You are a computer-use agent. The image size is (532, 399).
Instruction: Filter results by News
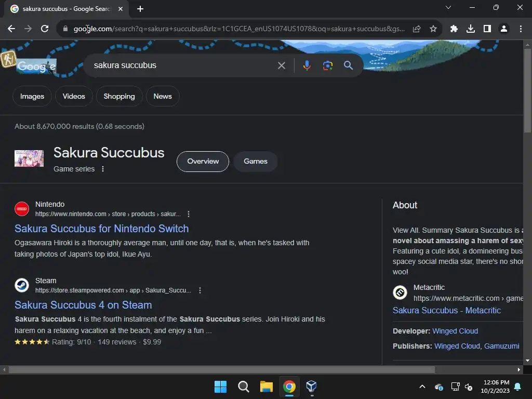[x=163, y=96]
